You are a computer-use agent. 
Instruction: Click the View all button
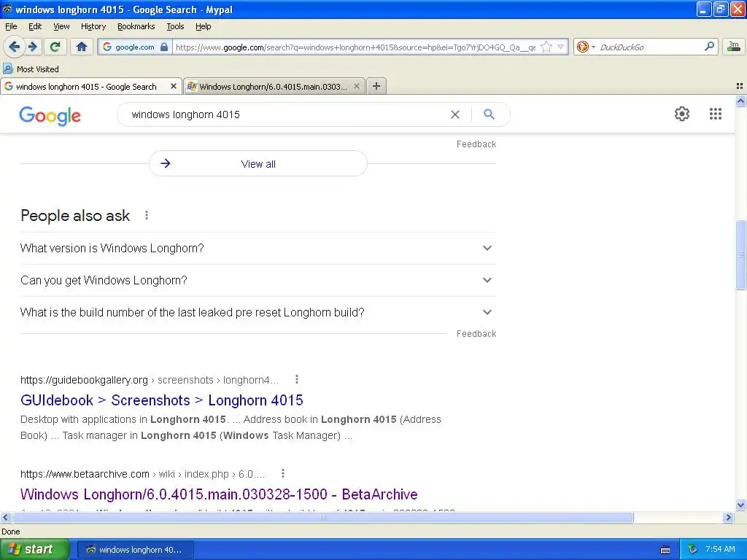pyautogui.click(x=258, y=164)
